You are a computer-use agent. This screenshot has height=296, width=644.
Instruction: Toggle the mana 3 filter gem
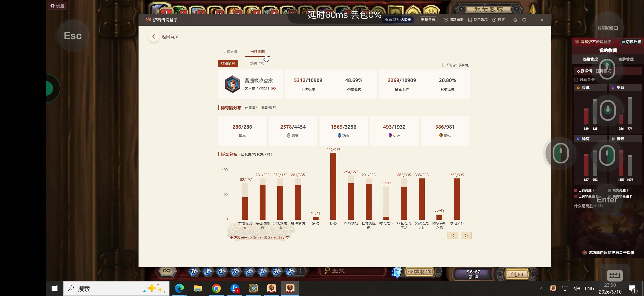(x=235, y=271)
